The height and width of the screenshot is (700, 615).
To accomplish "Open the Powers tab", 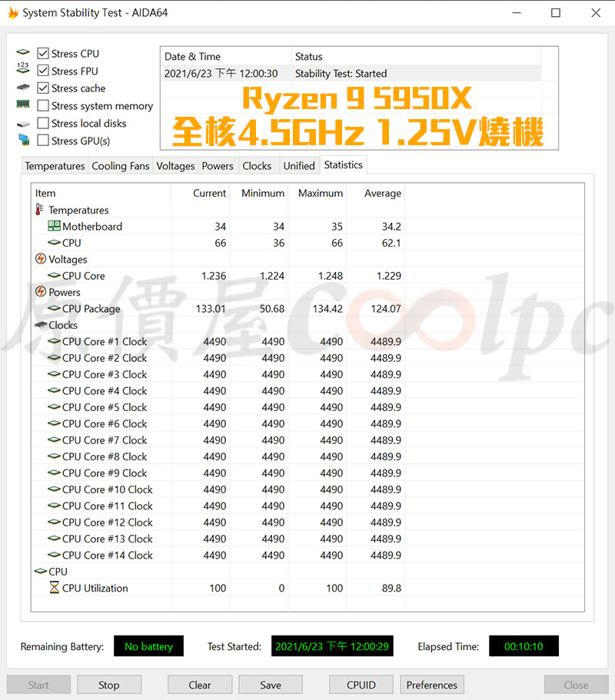I will point(218,166).
